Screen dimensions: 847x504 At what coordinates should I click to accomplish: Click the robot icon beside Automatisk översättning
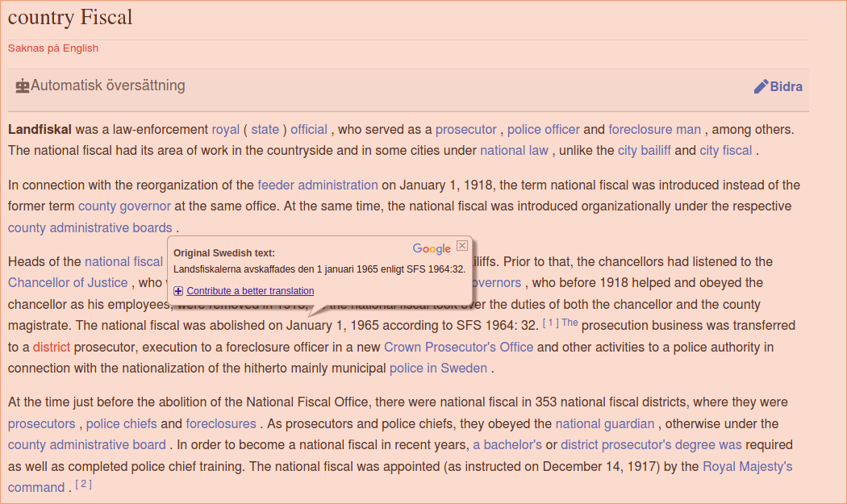point(22,86)
